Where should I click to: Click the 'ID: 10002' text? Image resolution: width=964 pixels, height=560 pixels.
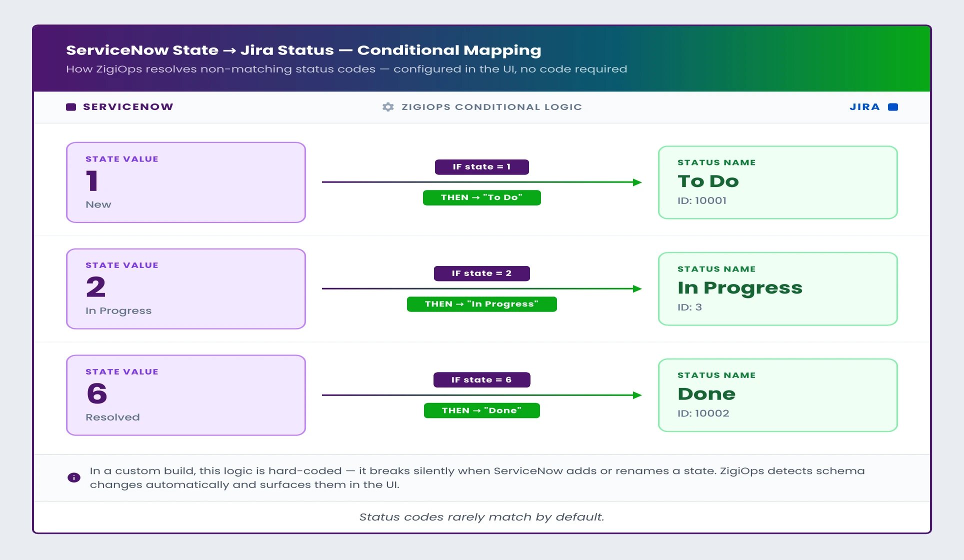click(703, 413)
